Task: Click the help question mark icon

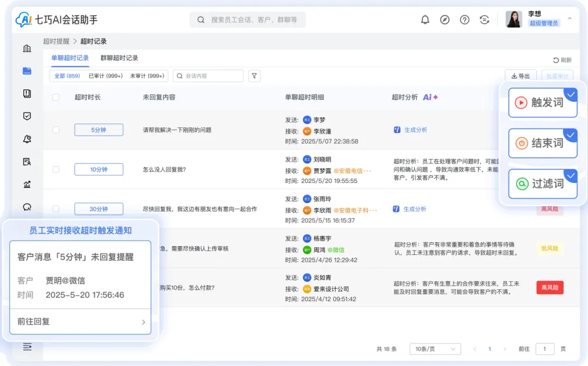Action: 464,20
